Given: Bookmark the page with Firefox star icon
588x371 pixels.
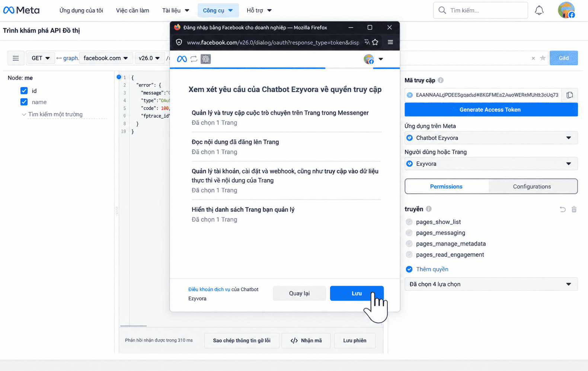Looking at the screenshot, I should (375, 42).
